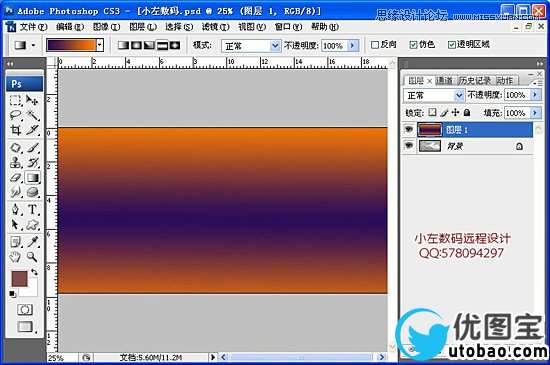Select the Magic Wand tool
This screenshot has height=365, width=550.
tap(32, 115)
